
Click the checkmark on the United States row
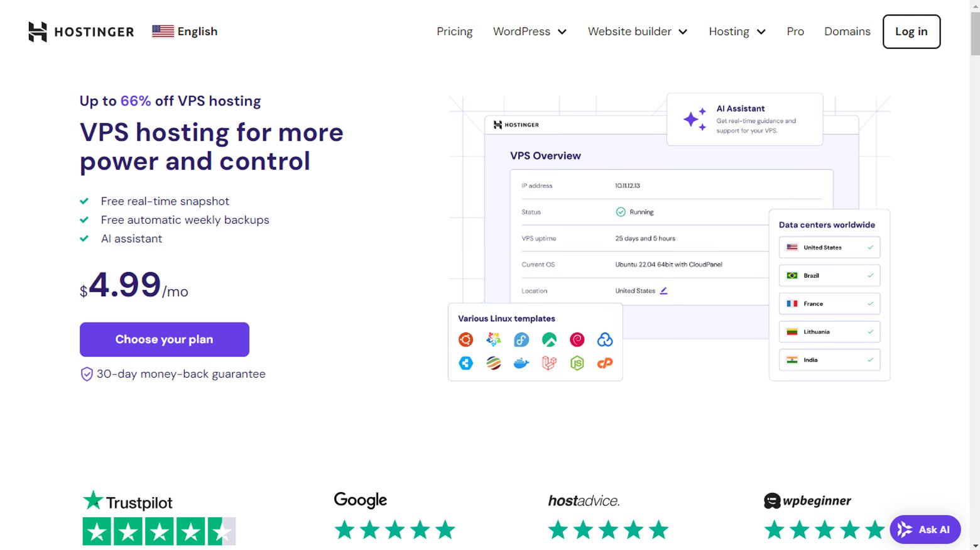tap(870, 248)
